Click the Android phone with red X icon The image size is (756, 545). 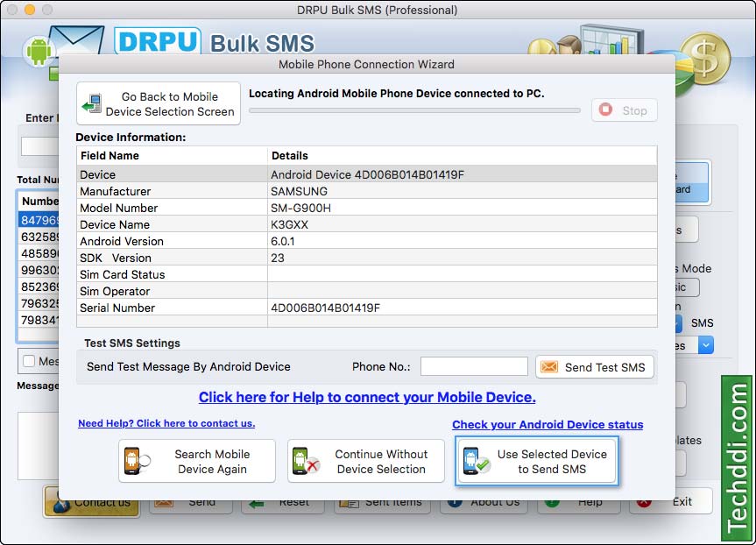[306, 461]
